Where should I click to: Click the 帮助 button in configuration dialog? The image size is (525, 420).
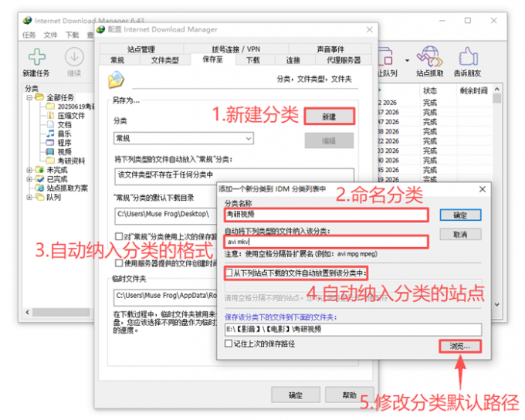349,395
